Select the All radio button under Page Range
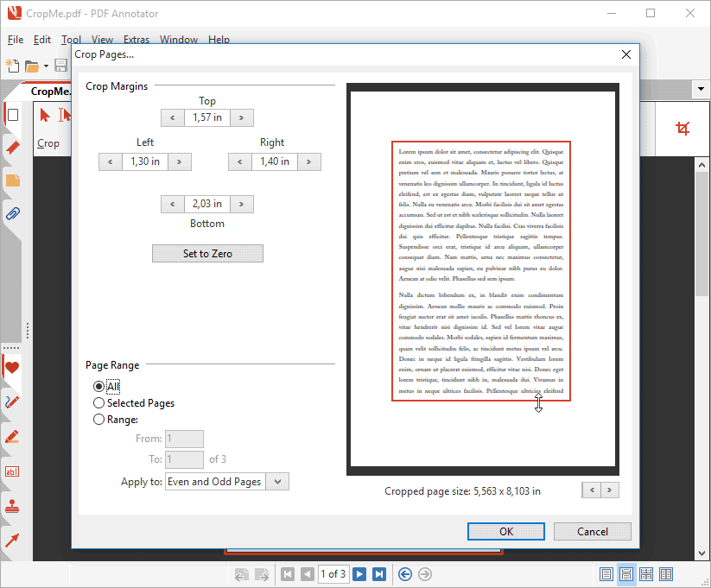Image resolution: width=711 pixels, height=588 pixels. 98,386
